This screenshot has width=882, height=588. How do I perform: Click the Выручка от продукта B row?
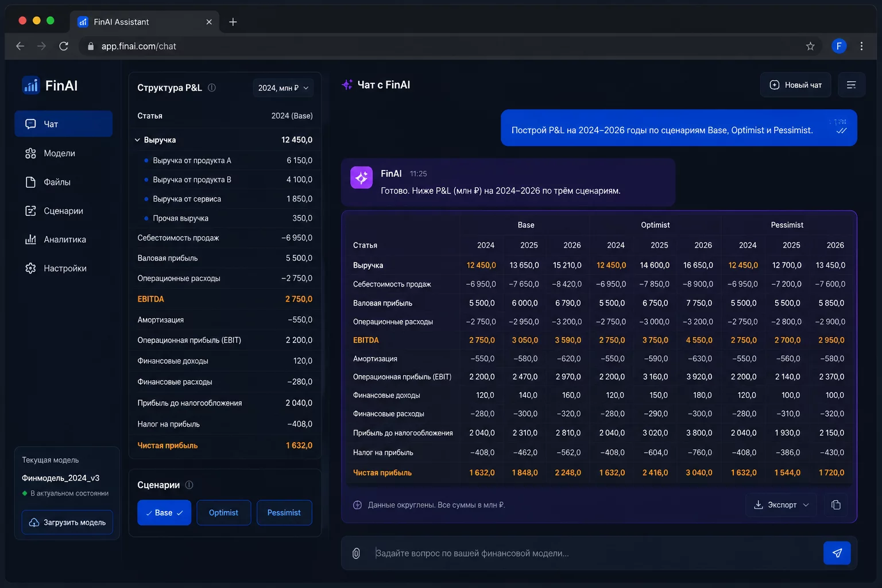point(225,180)
